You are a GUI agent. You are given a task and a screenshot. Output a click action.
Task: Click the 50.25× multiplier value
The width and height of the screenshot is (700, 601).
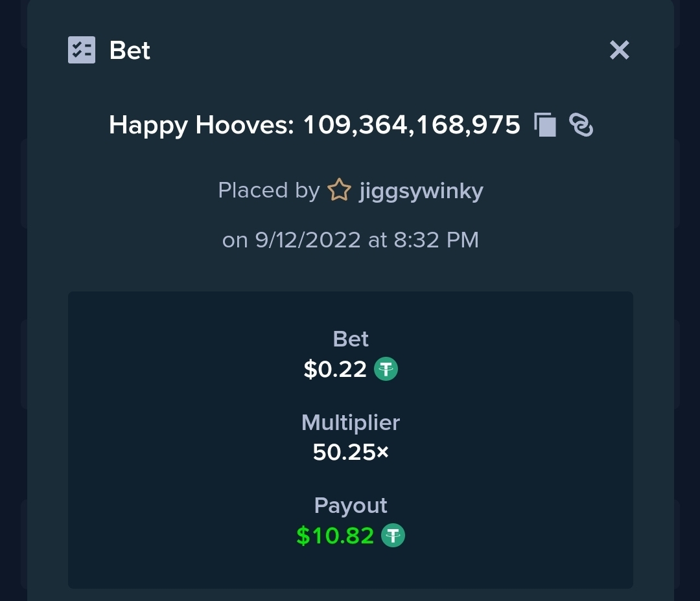pyautogui.click(x=351, y=452)
